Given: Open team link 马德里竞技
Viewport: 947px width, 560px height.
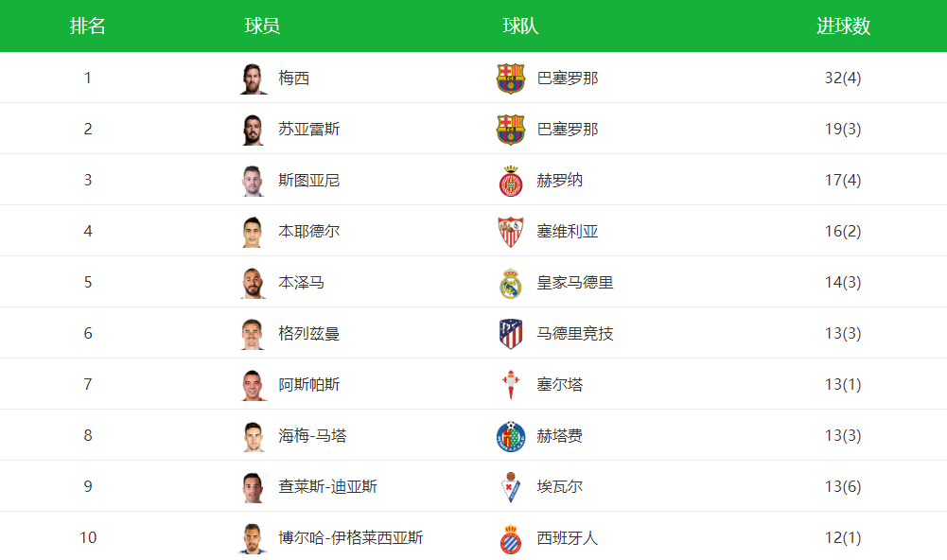Looking at the screenshot, I should click(x=575, y=333).
